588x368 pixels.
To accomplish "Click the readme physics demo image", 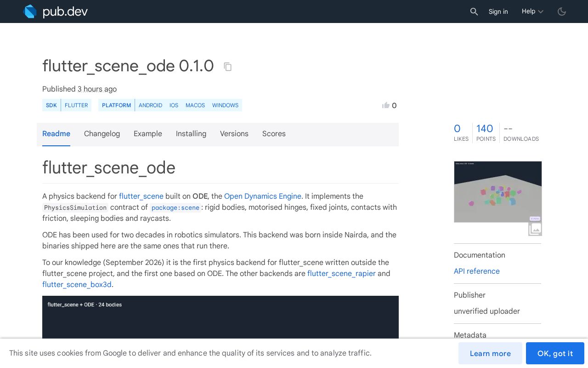I will click(x=220, y=317).
